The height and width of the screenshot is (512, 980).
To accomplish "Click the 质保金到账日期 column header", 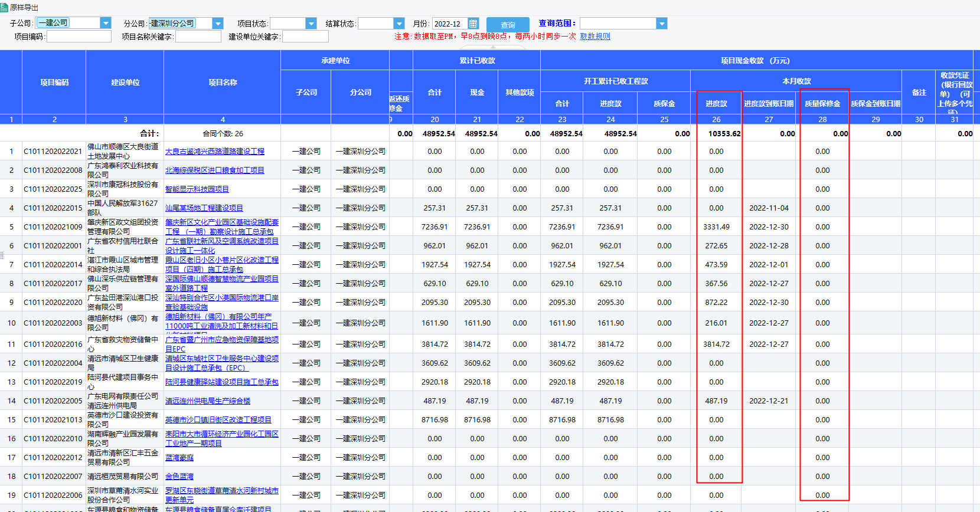I will (876, 103).
